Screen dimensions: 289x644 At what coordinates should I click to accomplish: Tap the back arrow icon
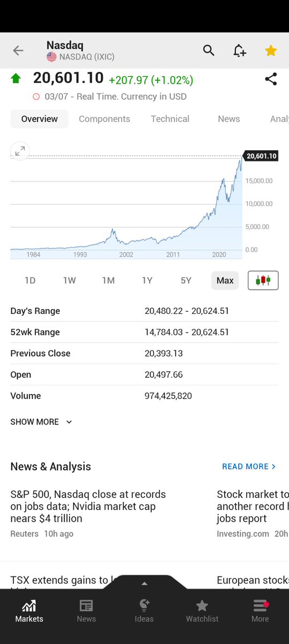tap(18, 50)
